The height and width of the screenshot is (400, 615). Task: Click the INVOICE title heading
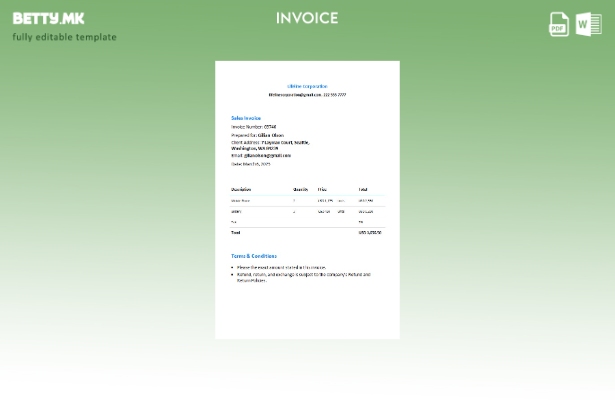click(307, 18)
